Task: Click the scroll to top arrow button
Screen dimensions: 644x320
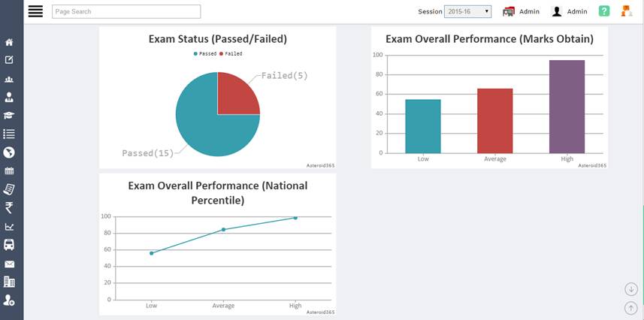Action: (631, 307)
